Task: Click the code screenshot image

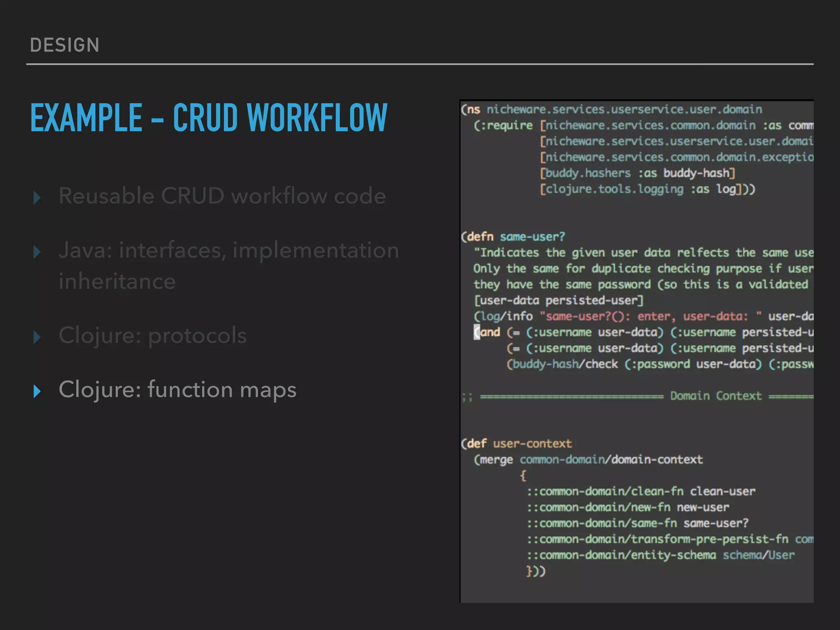Action: click(x=637, y=352)
